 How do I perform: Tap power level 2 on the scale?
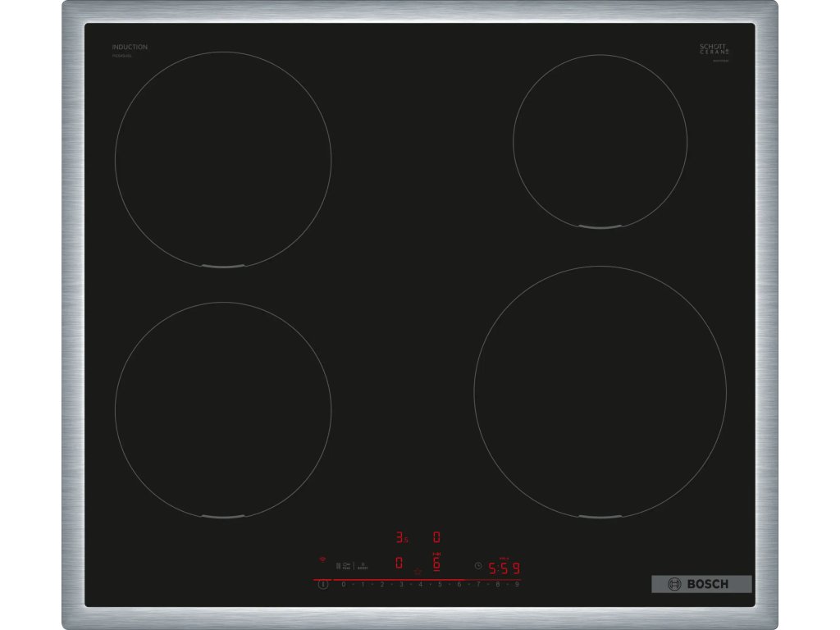click(381, 584)
